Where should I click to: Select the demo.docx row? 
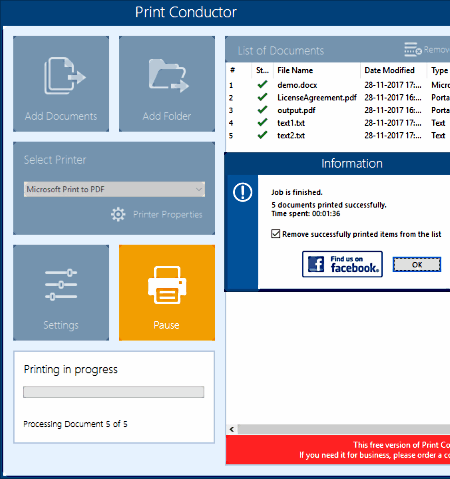click(338, 85)
